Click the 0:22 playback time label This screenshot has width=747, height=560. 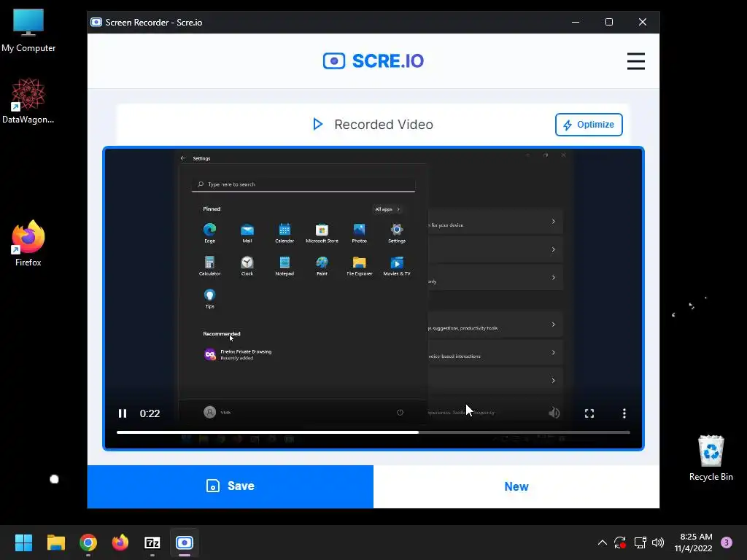pos(150,413)
